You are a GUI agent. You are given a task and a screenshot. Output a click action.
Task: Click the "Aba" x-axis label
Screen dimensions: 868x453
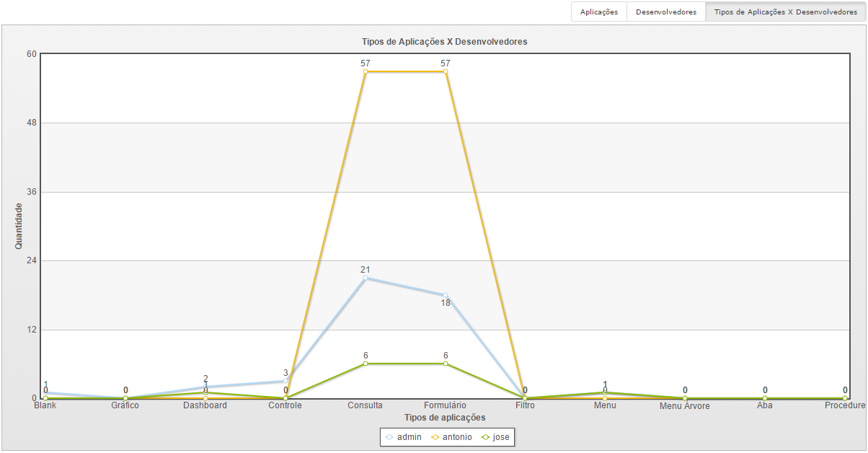765,405
